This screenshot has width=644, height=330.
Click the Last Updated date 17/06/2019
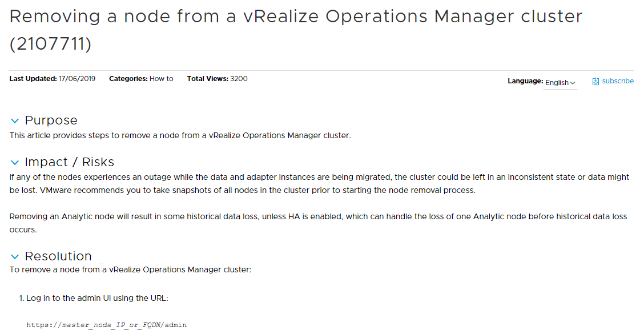click(77, 78)
